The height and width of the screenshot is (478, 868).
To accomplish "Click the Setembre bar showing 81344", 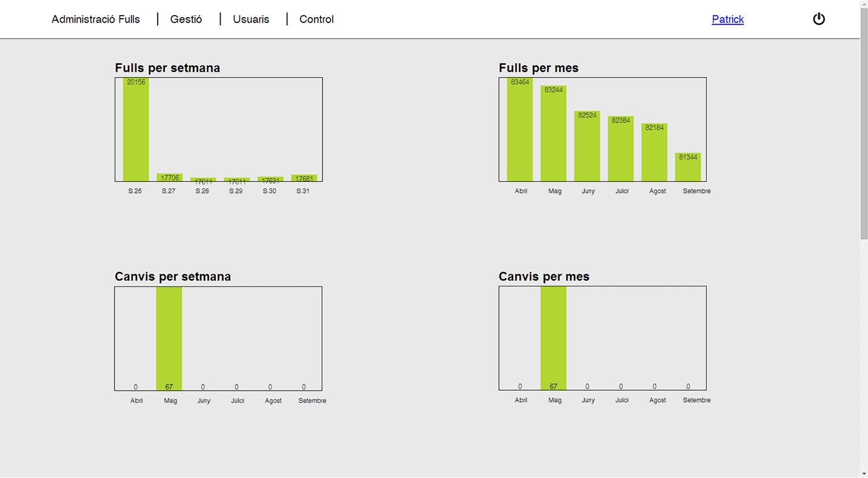I will [688, 167].
